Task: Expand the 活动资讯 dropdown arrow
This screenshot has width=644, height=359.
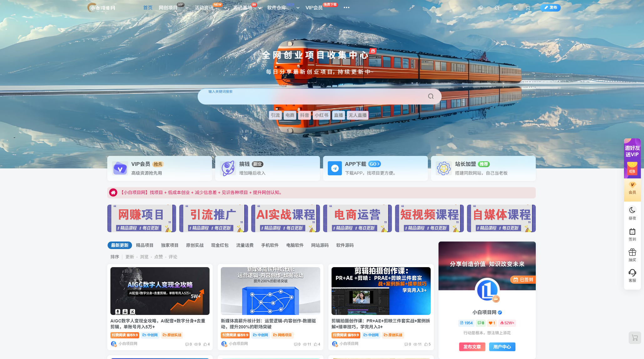Action: coord(225,8)
